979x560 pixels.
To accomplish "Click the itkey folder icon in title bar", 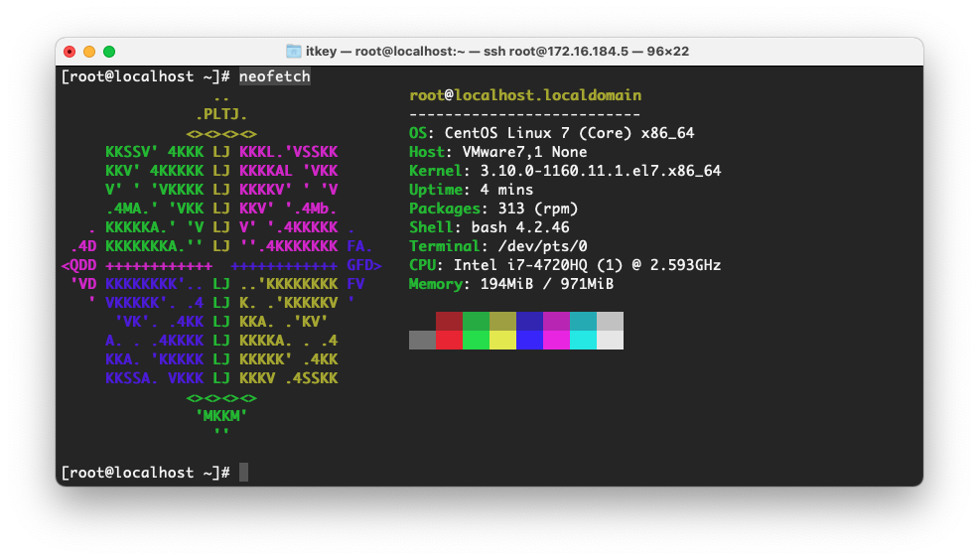I will click(293, 52).
